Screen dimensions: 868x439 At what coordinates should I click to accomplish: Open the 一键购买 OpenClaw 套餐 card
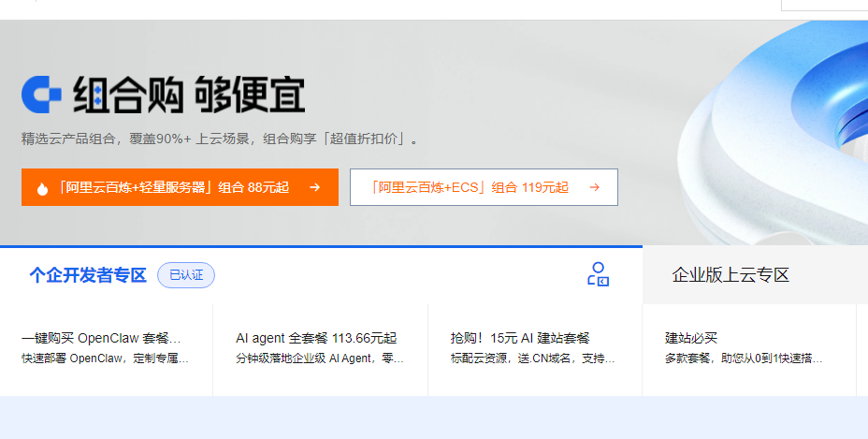click(101, 338)
